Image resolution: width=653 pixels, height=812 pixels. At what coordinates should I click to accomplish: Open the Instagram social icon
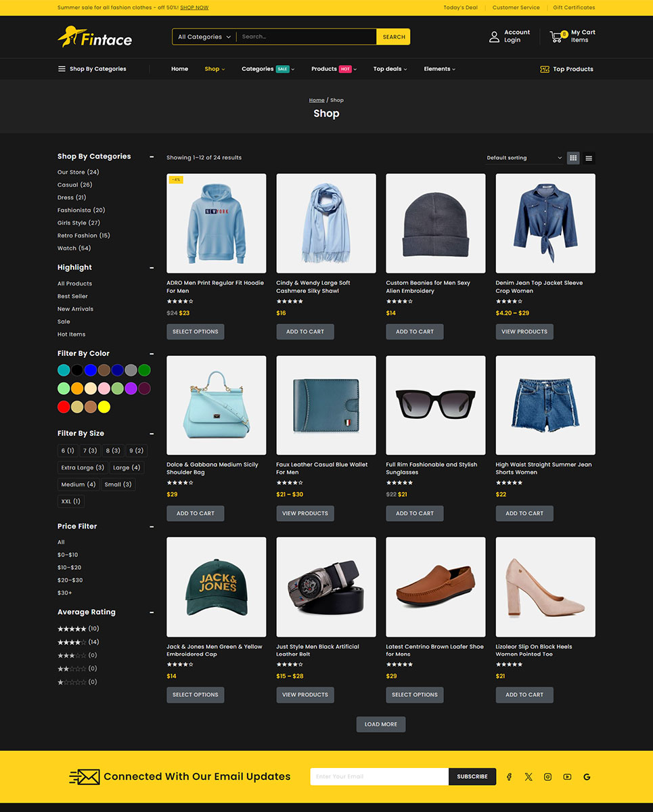[547, 777]
